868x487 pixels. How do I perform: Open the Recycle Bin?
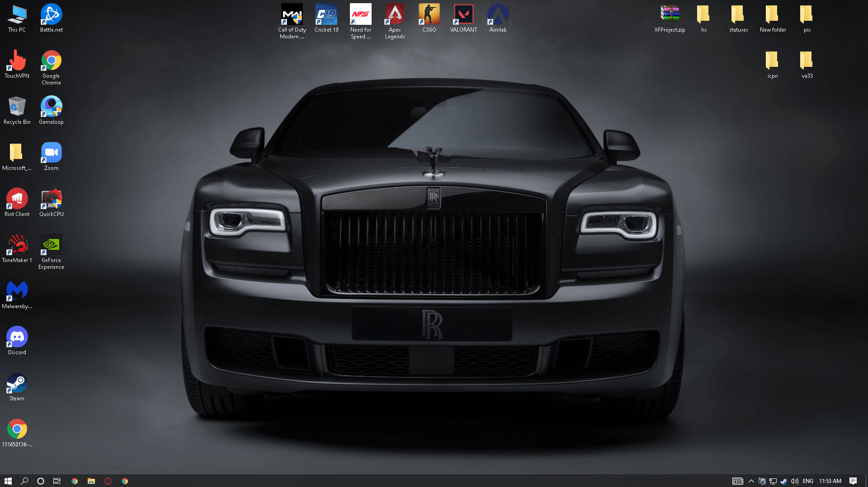click(x=17, y=111)
